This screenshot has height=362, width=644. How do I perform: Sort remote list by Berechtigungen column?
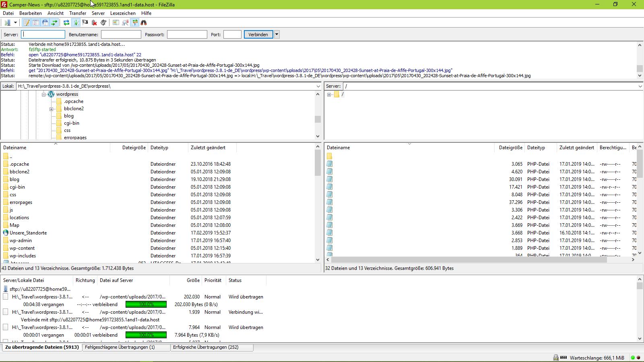point(613,148)
